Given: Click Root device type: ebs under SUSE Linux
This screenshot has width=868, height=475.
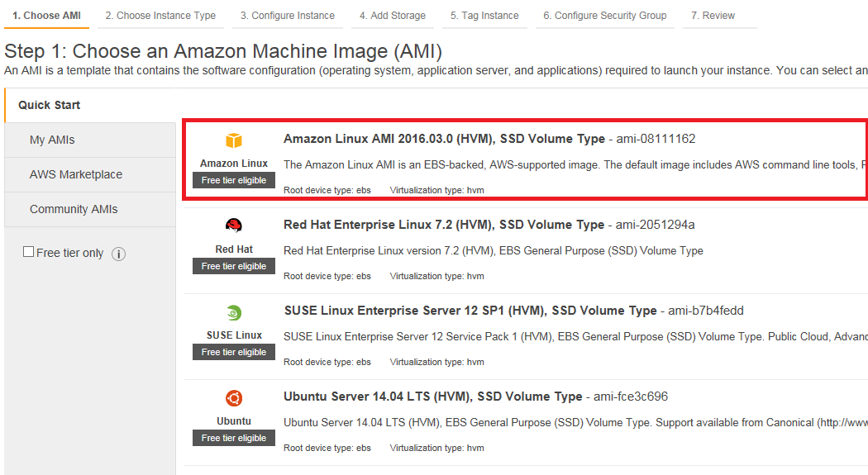Looking at the screenshot, I should (x=327, y=362).
